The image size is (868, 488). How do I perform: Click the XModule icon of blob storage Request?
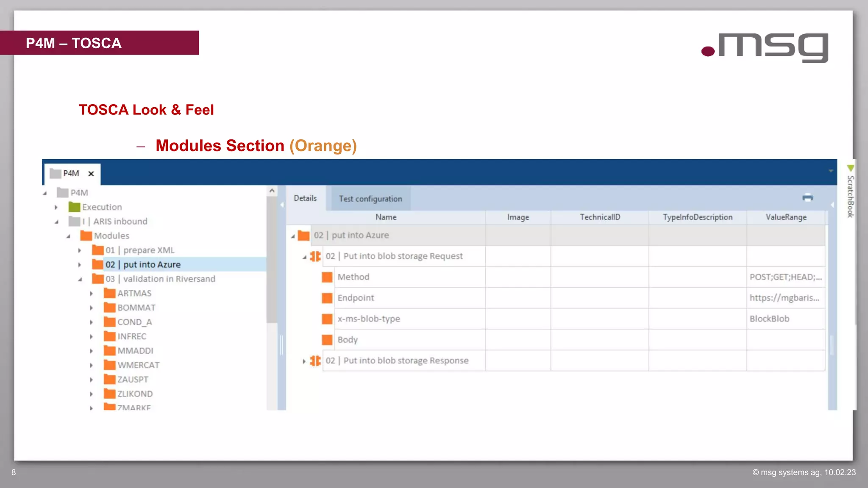tap(315, 256)
